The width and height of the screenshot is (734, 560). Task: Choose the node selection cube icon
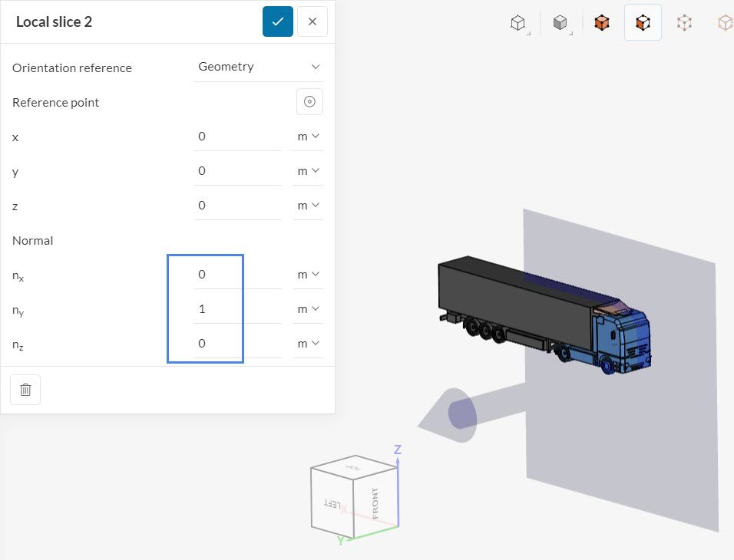tap(684, 24)
